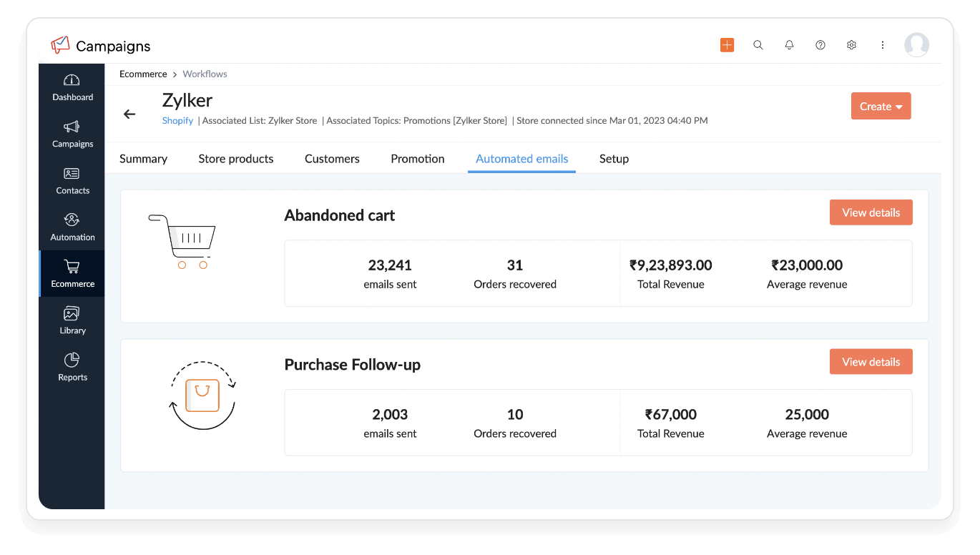Click the orange plus quick-add icon
The image size is (980, 555).
(x=727, y=45)
